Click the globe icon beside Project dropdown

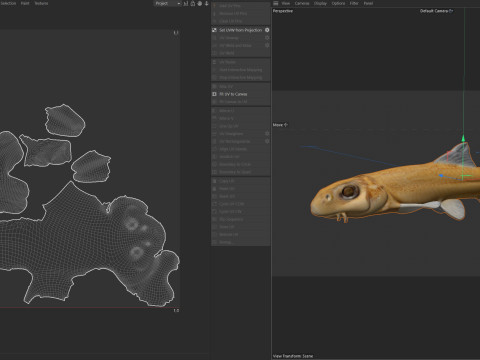coord(200,3)
